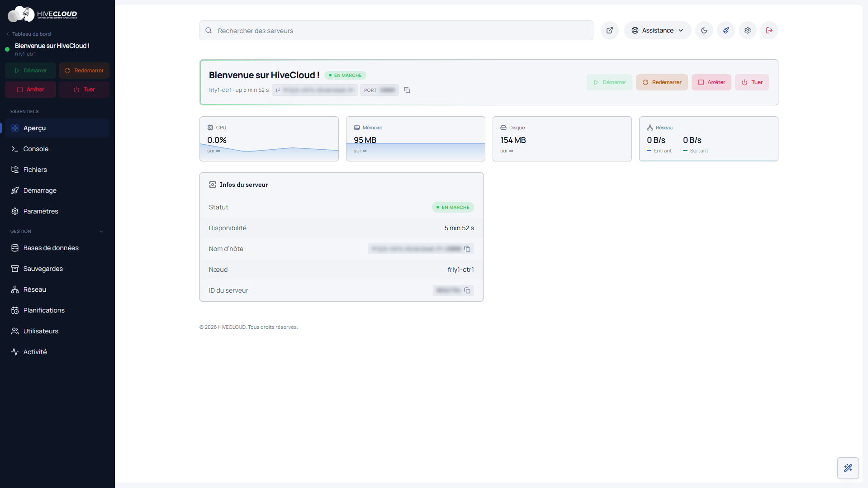Click the magic wand icon at bottom right
This screenshot has height=488, width=868.
[x=848, y=468]
